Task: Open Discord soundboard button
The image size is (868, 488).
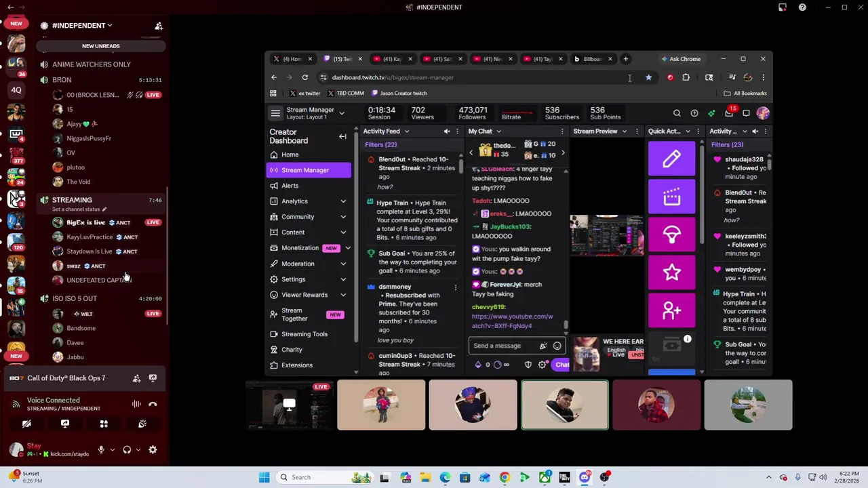Action: [142, 424]
